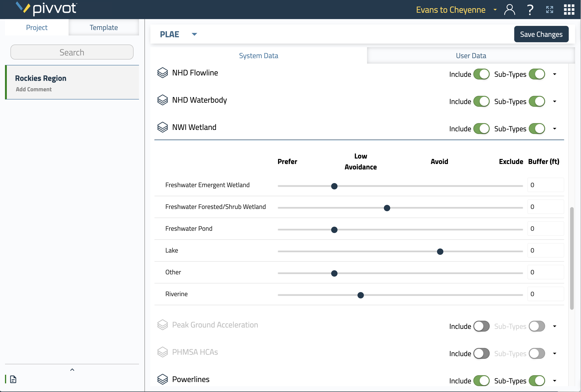This screenshot has height=392, width=581.
Task: Click the Lake slider handle
Action: [x=440, y=251]
